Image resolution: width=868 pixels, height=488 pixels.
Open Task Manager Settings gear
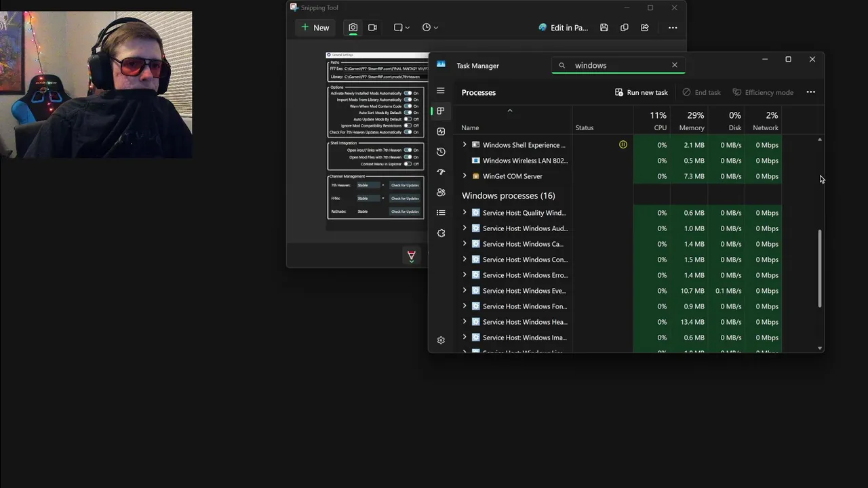441,340
